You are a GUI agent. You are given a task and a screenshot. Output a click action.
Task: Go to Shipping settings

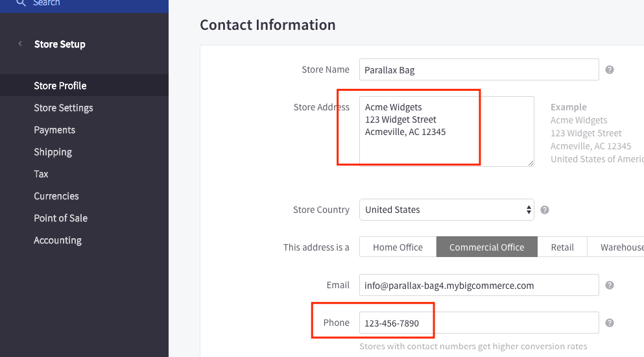click(53, 152)
